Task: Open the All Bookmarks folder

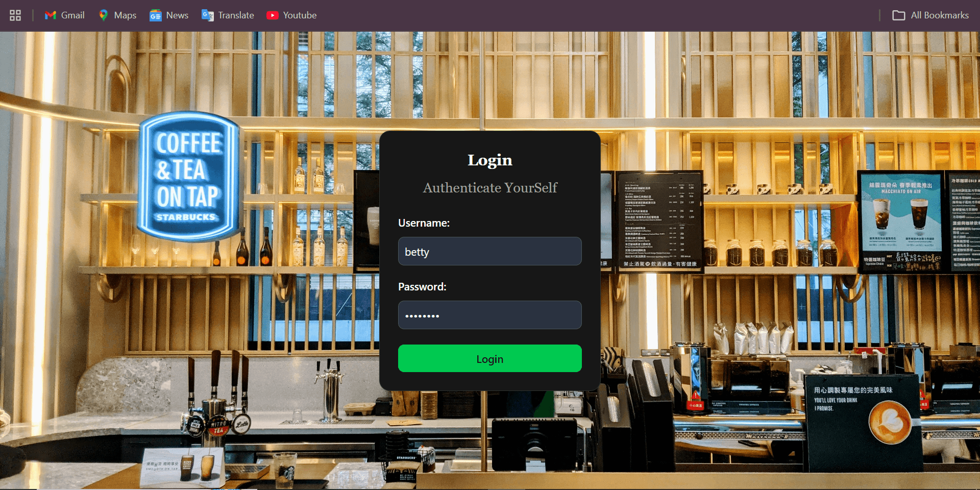Action: [x=930, y=15]
